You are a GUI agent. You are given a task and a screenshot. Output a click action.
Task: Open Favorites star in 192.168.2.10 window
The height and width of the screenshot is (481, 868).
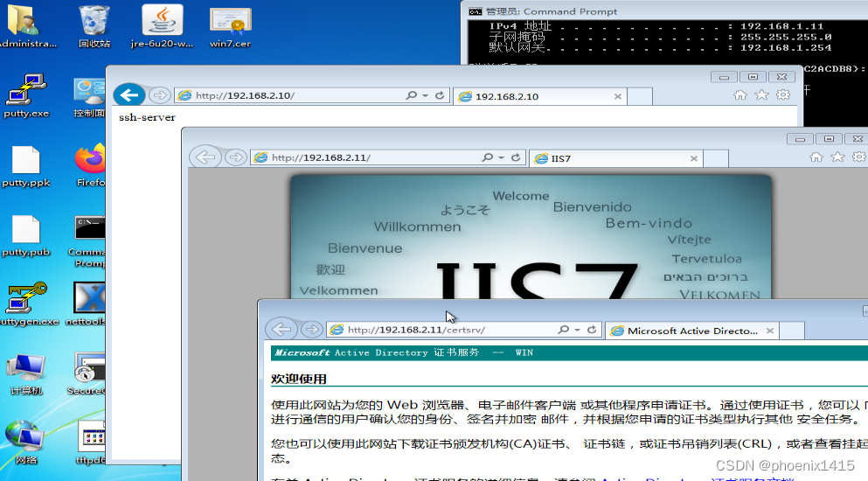(x=761, y=94)
